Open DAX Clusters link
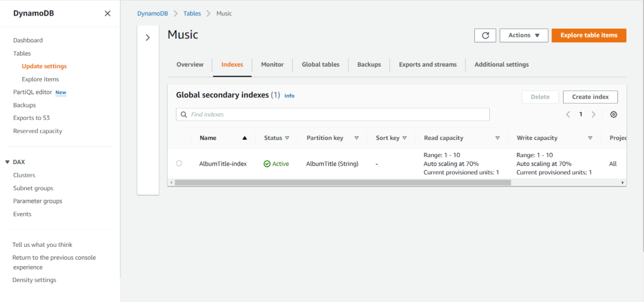Image resolution: width=644 pixels, height=302 pixels. coord(24,175)
